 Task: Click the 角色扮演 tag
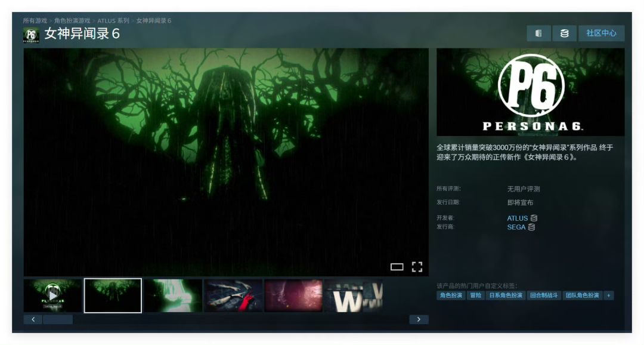tap(451, 295)
